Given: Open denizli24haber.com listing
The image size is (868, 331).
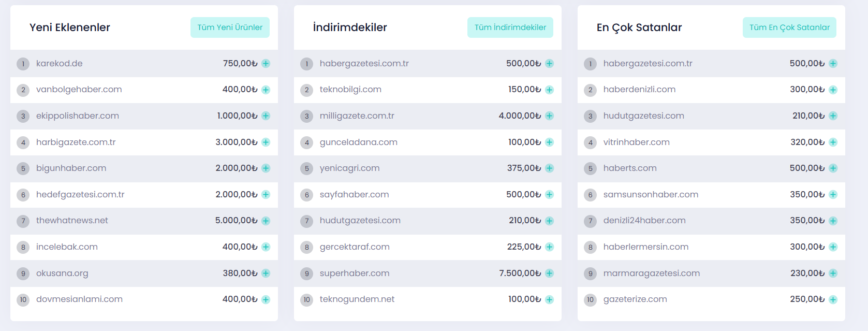Looking at the screenshot, I should pyautogui.click(x=644, y=221).
